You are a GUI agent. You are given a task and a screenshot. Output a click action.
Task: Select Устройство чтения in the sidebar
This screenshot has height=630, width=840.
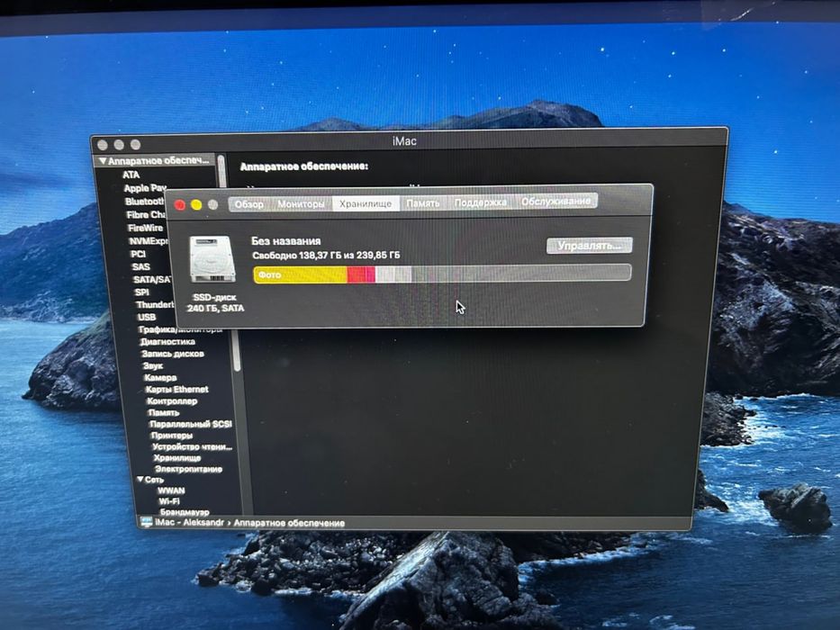pyautogui.click(x=193, y=446)
